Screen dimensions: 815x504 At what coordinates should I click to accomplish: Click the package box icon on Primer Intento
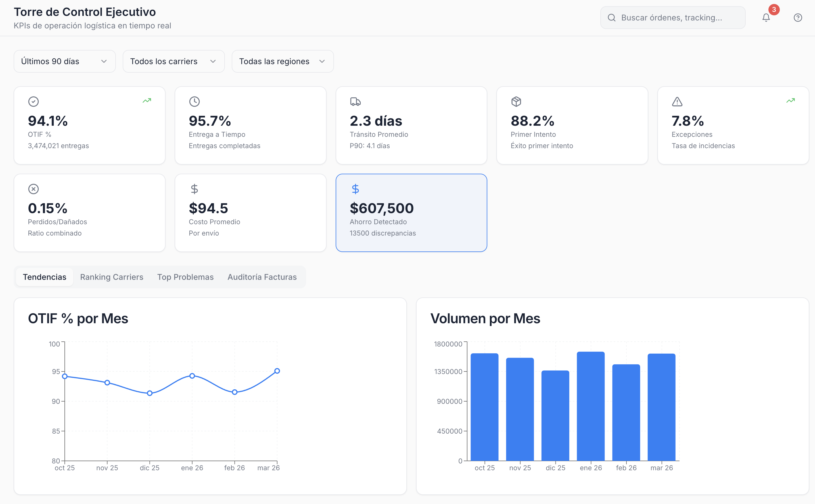(x=516, y=102)
